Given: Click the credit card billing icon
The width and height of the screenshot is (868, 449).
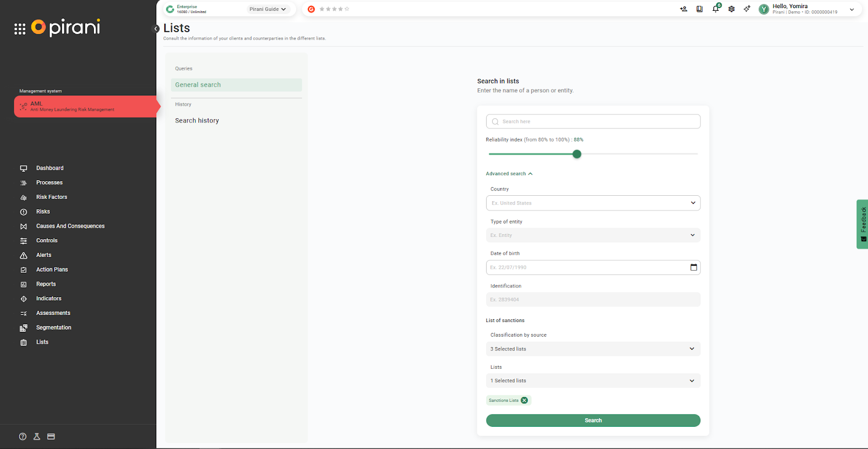Looking at the screenshot, I should (x=51, y=437).
